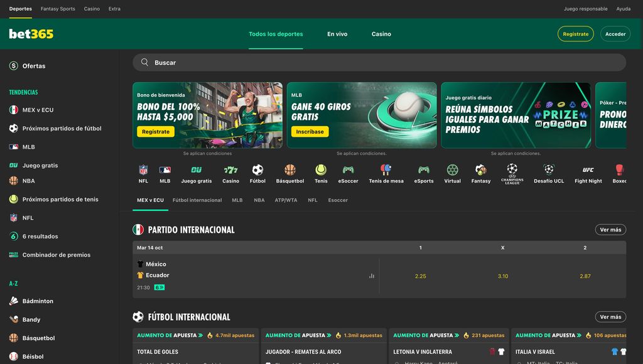Select the Esoccer tab

338,200
